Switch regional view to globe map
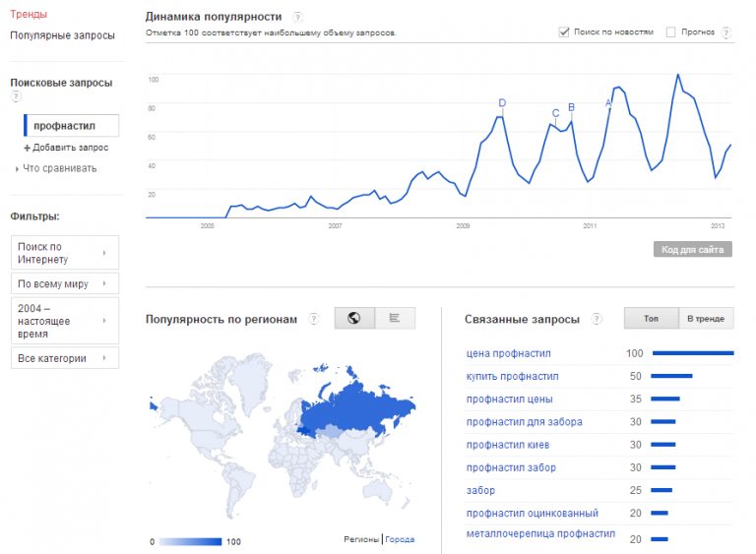Viewport: 756px width, 554px height. pyautogui.click(x=354, y=318)
